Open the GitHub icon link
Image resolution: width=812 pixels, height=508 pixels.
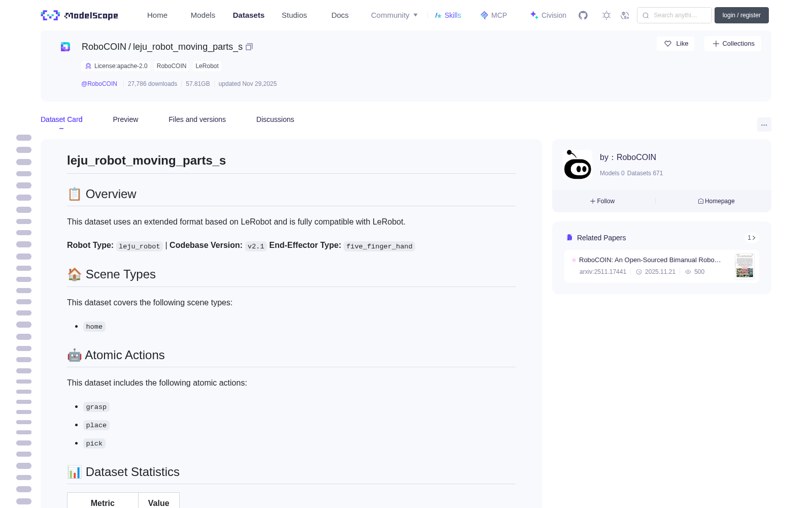(x=583, y=15)
